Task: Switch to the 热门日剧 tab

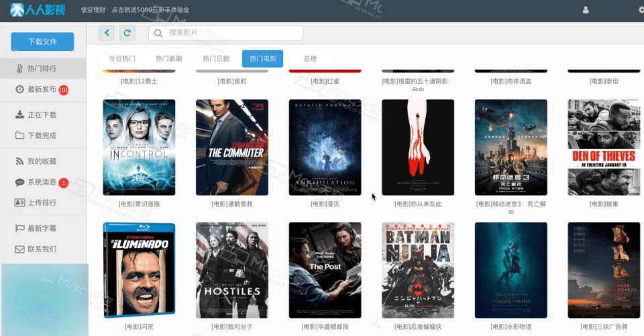Action: click(216, 59)
